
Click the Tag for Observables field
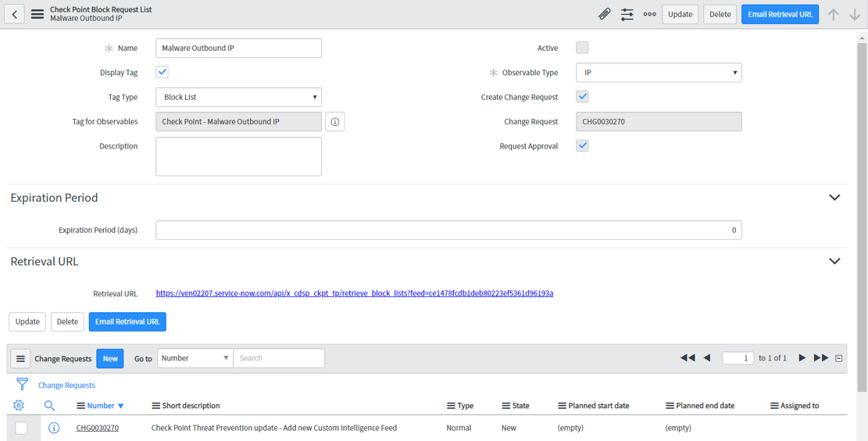point(238,121)
